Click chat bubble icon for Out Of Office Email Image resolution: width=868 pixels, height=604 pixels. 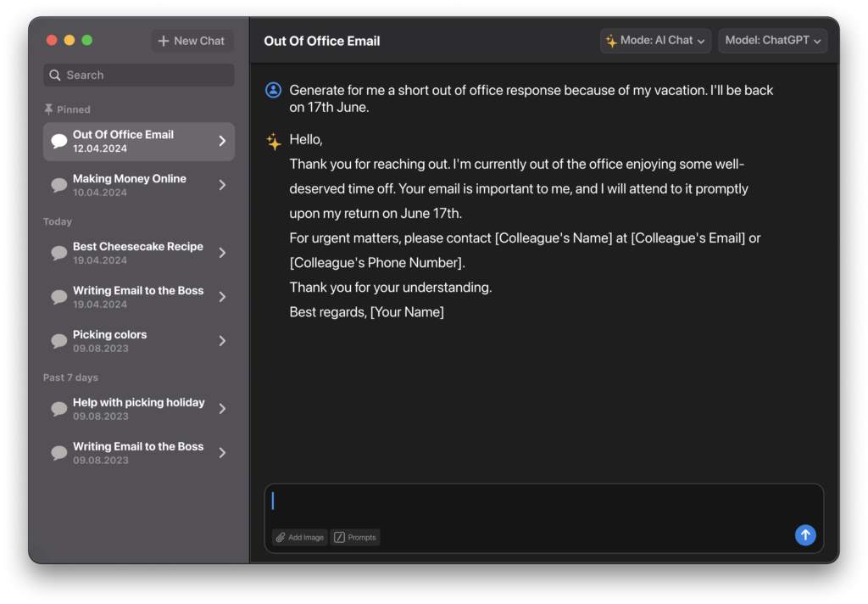[59, 141]
